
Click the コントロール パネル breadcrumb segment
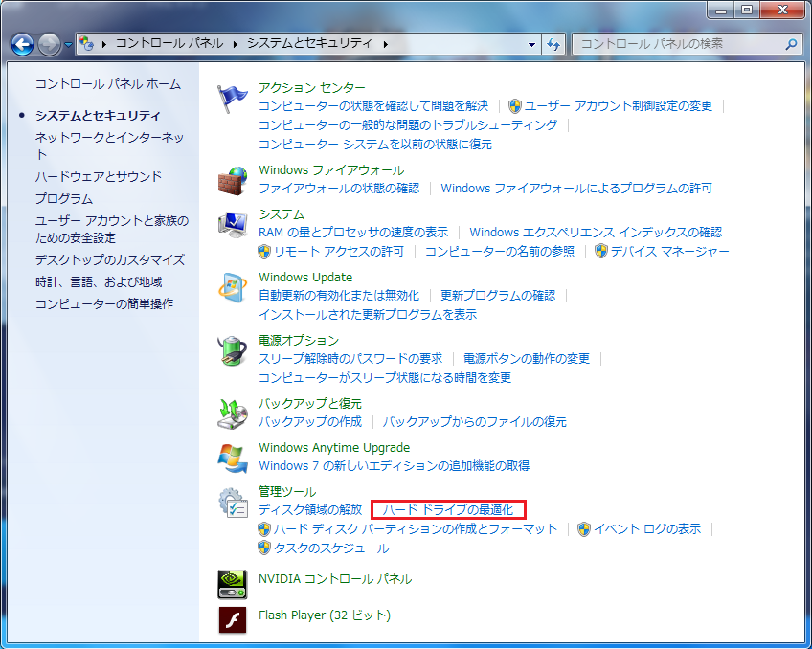(x=169, y=43)
